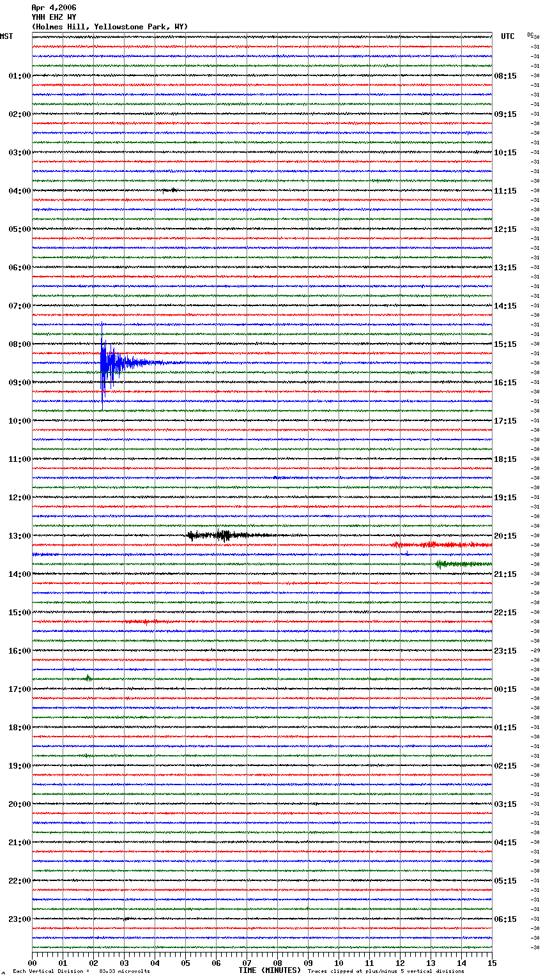The height and width of the screenshot is (980, 543).
Task: Click the 15:15 UTC time label
Action: click(x=505, y=344)
